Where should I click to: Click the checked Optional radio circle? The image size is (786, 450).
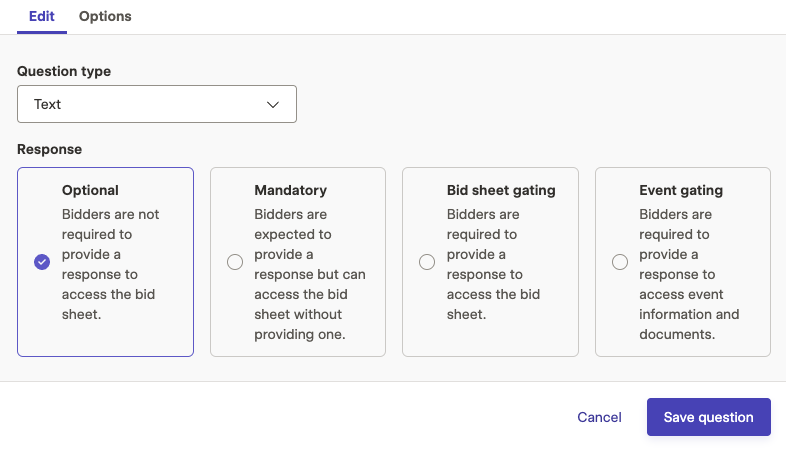coord(42,262)
